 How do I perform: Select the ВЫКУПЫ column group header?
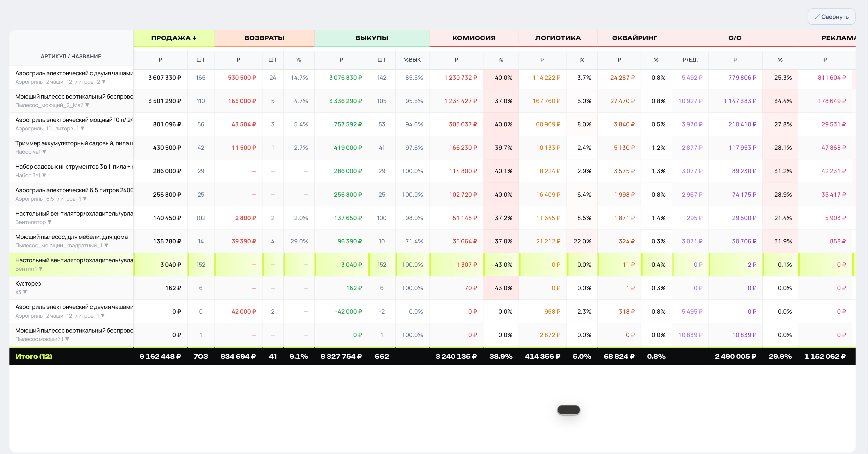click(x=372, y=38)
